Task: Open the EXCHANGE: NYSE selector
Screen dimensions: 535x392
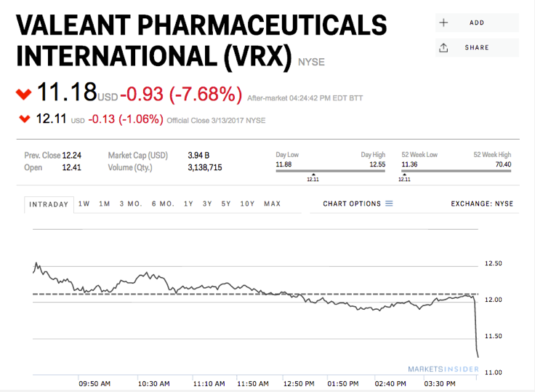Action: click(481, 204)
